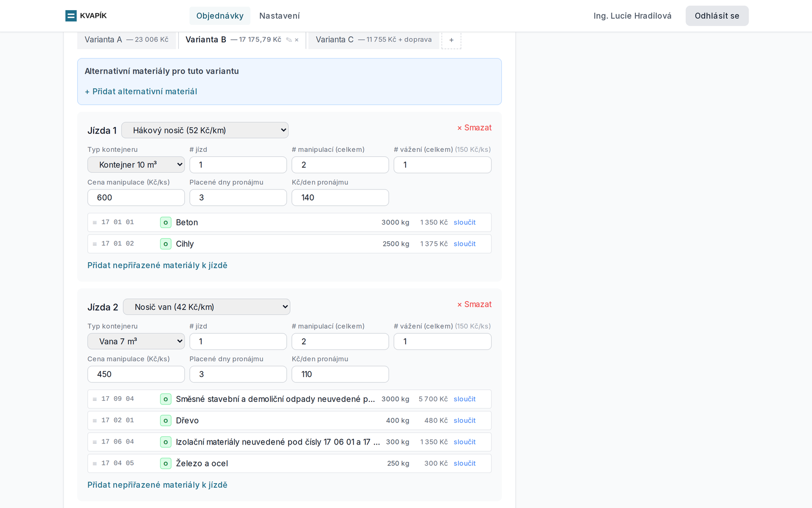Click the Odhlásit se button
This screenshot has height=508, width=812.
[717, 16]
